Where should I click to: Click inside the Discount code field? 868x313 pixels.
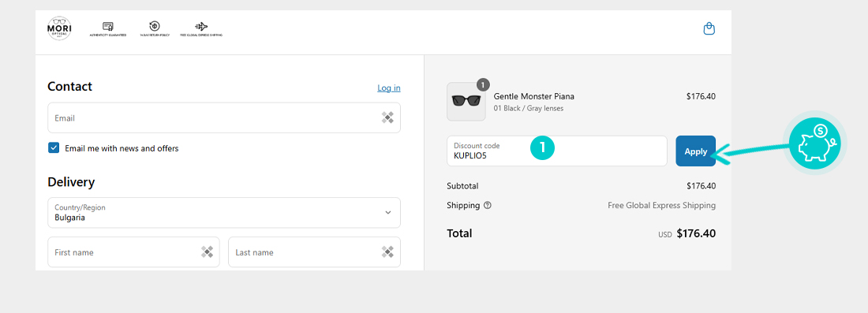pyautogui.click(x=557, y=151)
